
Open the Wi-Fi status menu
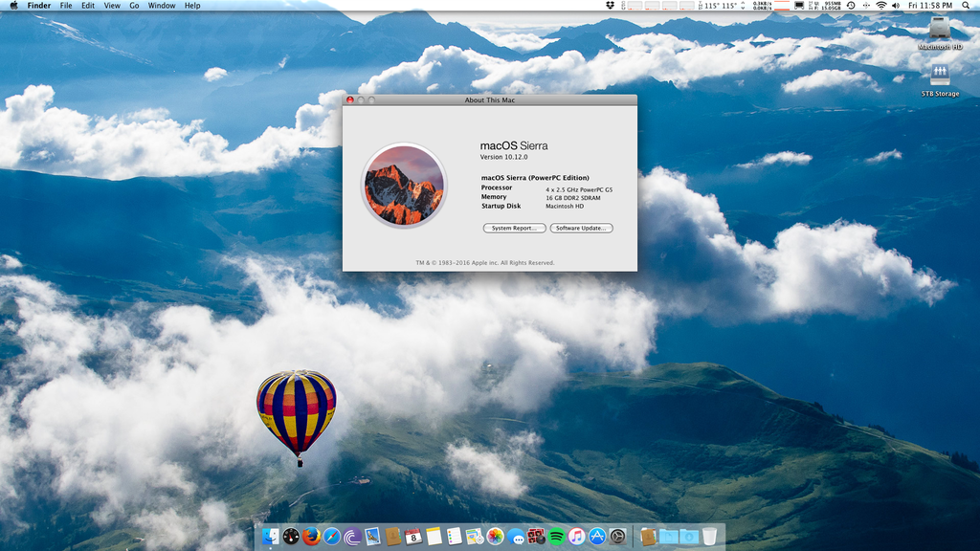click(x=881, y=5)
